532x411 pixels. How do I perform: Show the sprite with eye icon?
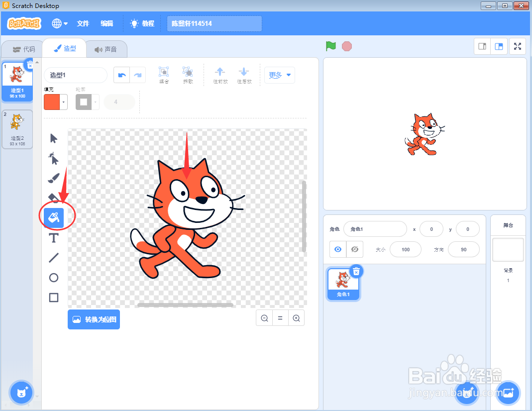point(338,250)
